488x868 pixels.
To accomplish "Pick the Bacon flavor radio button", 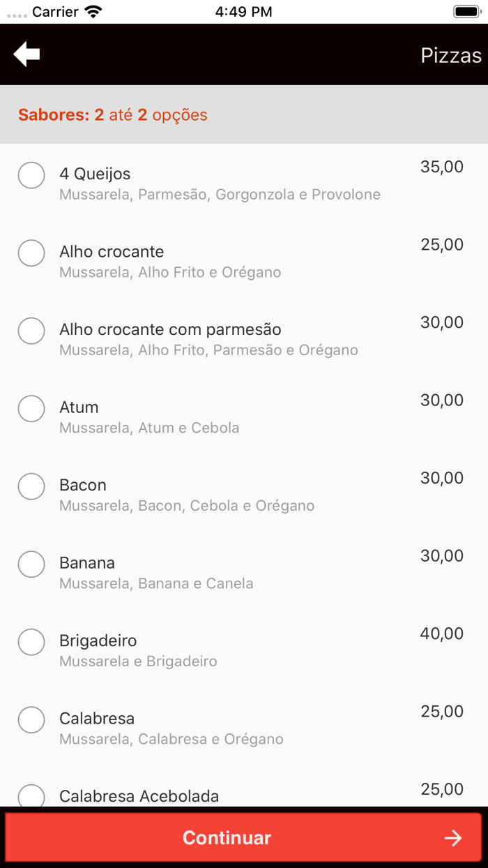I will point(31,486).
